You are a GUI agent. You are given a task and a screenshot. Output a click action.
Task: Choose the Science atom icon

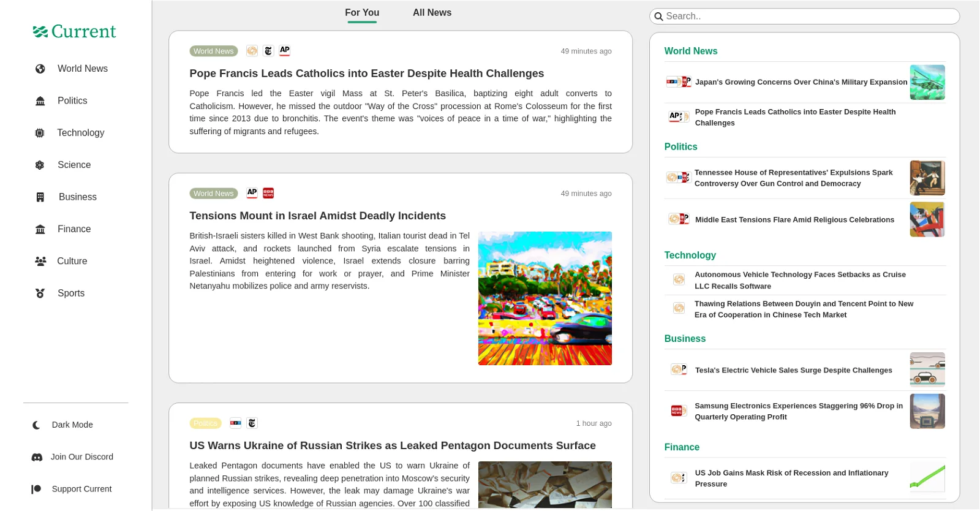point(40,165)
